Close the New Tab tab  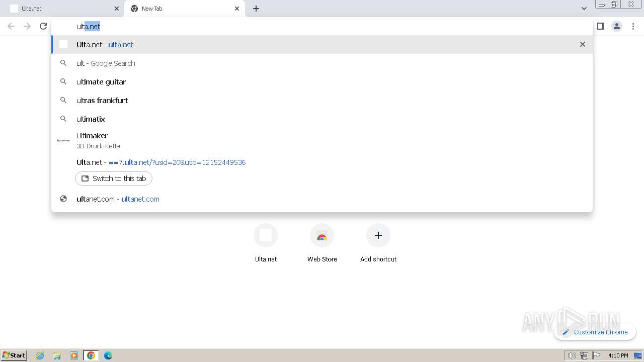coord(237,9)
